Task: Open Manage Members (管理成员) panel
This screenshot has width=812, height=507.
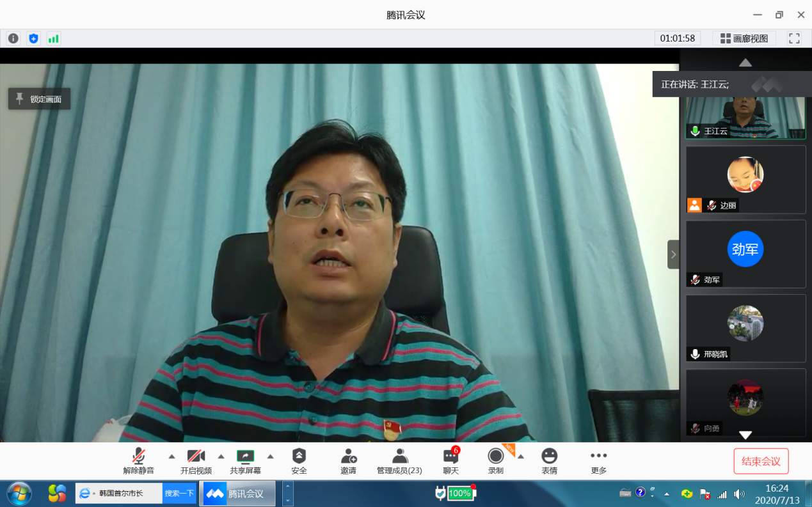Action: pyautogui.click(x=399, y=461)
